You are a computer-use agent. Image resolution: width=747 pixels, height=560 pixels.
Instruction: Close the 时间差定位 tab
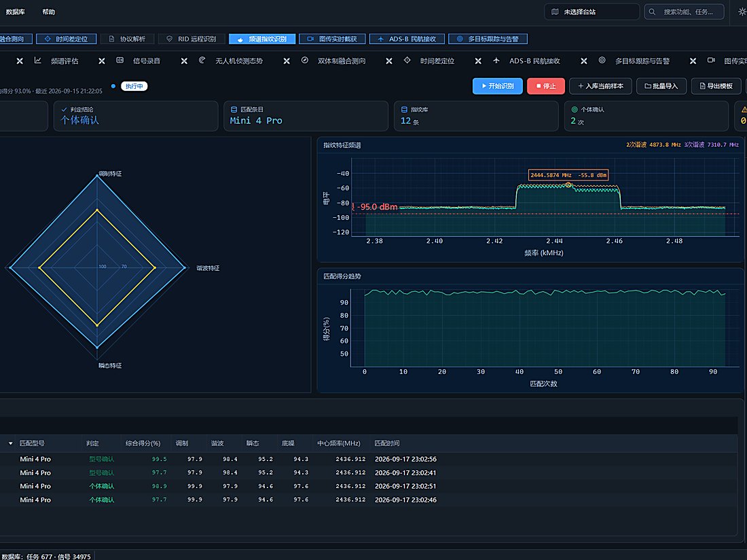click(478, 61)
